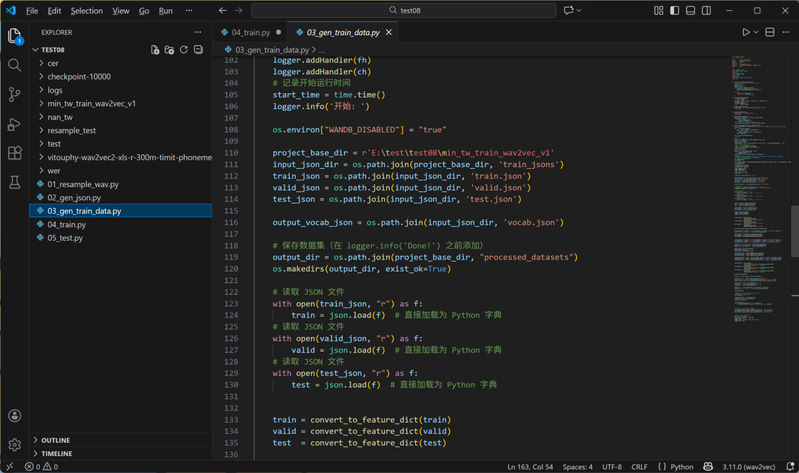The width and height of the screenshot is (799, 473).
Task: Collapse all folders in Explorer
Action: 198,49
